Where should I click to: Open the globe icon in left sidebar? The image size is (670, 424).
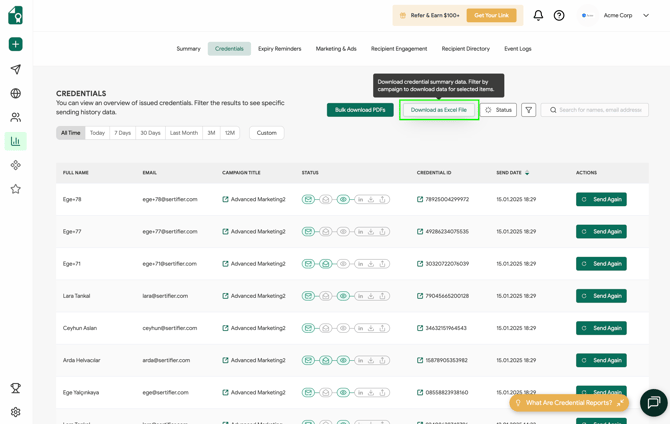coord(15,94)
